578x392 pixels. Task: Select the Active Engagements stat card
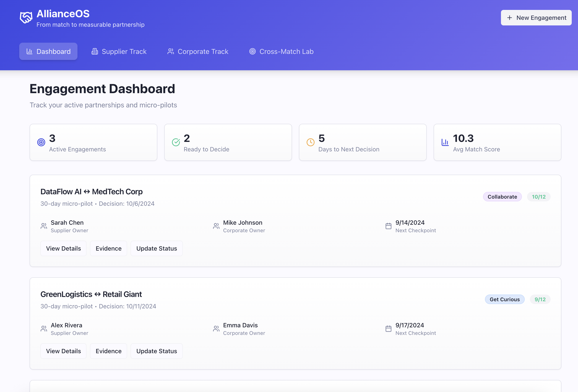point(93,142)
